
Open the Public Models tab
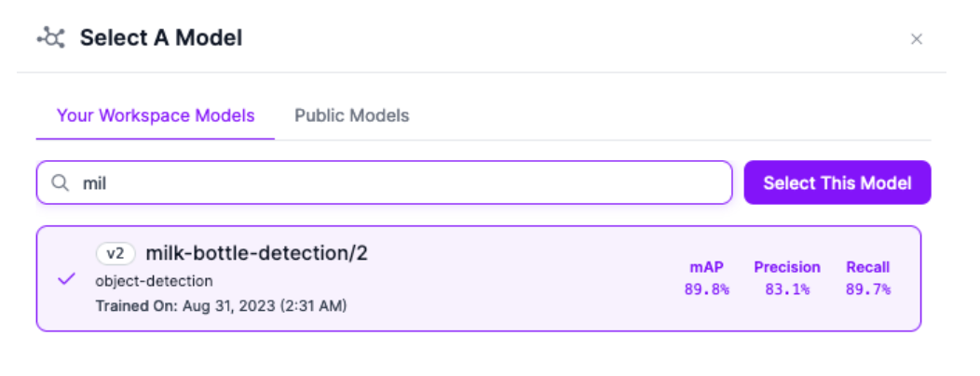pyautogui.click(x=351, y=116)
